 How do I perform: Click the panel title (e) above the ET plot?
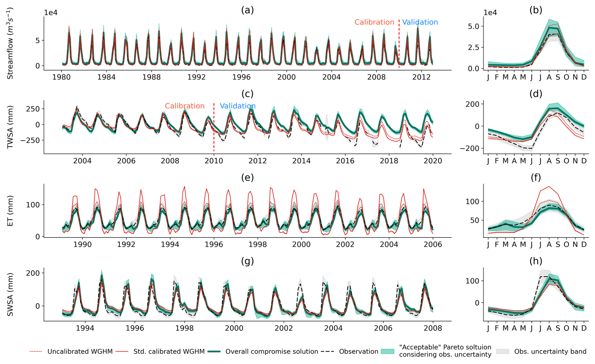pyautogui.click(x=247, y=177)
